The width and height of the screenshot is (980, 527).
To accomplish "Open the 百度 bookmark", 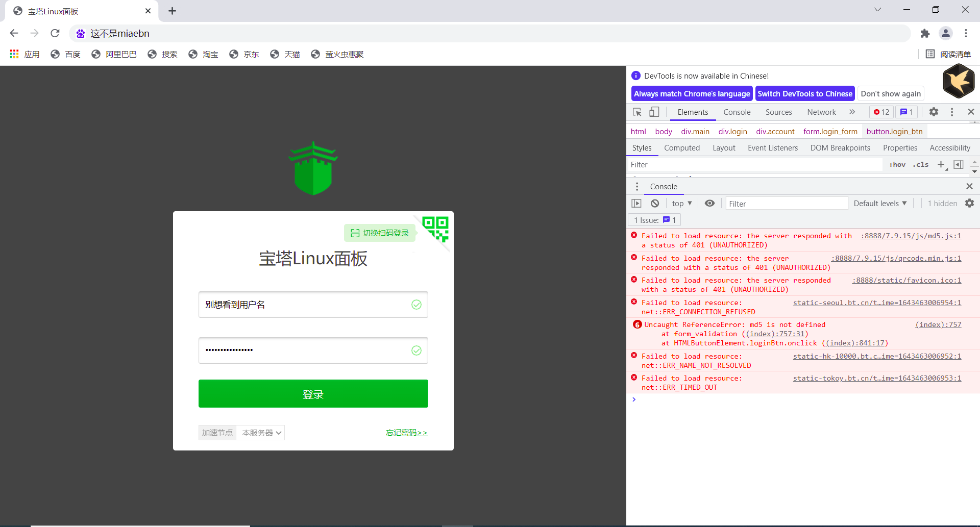I will 66,54.
